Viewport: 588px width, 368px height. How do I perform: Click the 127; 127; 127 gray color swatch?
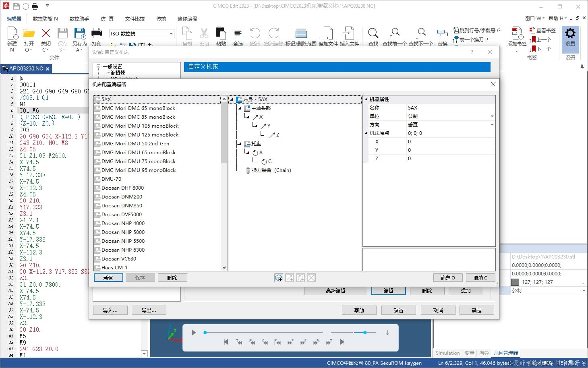[x=515, y=282]
